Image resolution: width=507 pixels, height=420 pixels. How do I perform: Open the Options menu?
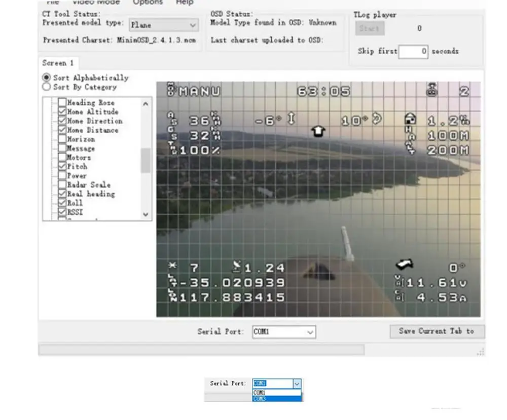click(x=148, y=2)
